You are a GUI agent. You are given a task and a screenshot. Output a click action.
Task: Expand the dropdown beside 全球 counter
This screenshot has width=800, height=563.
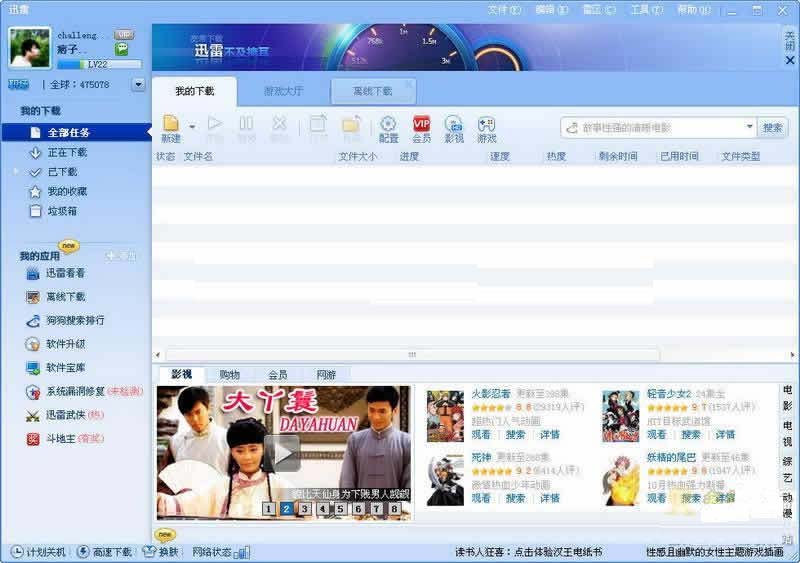point(138,85)
